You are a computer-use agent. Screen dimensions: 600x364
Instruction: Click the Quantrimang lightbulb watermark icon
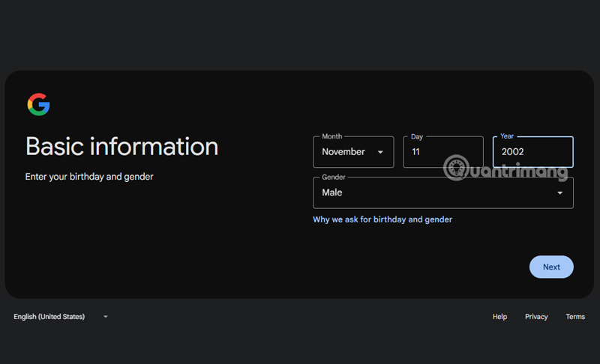(454, 168)
